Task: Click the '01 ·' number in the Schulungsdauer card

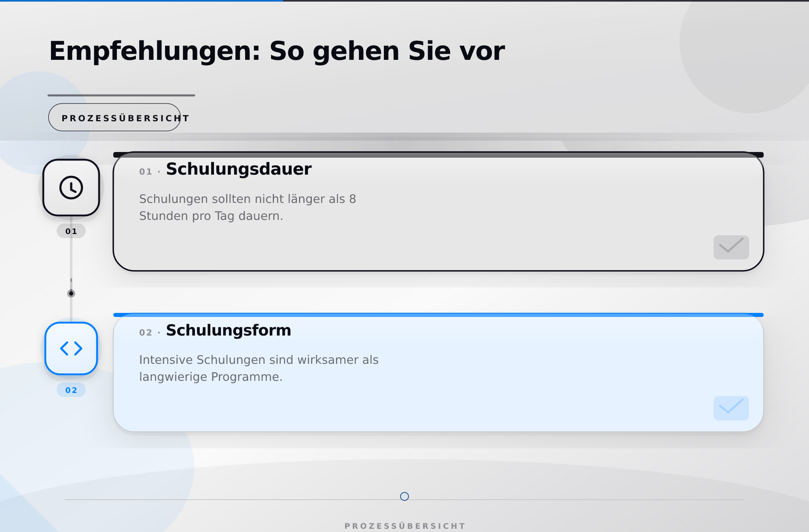Action: pos(150,171)
